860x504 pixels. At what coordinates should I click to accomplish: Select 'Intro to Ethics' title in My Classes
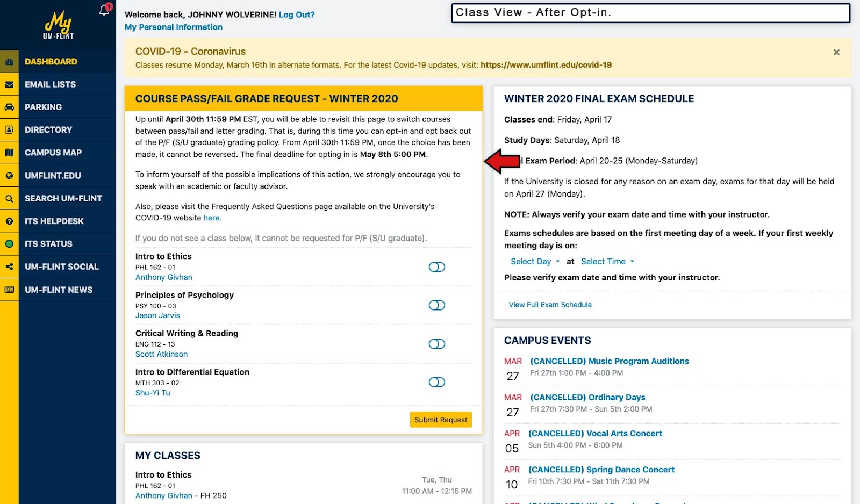coord(163,474)
